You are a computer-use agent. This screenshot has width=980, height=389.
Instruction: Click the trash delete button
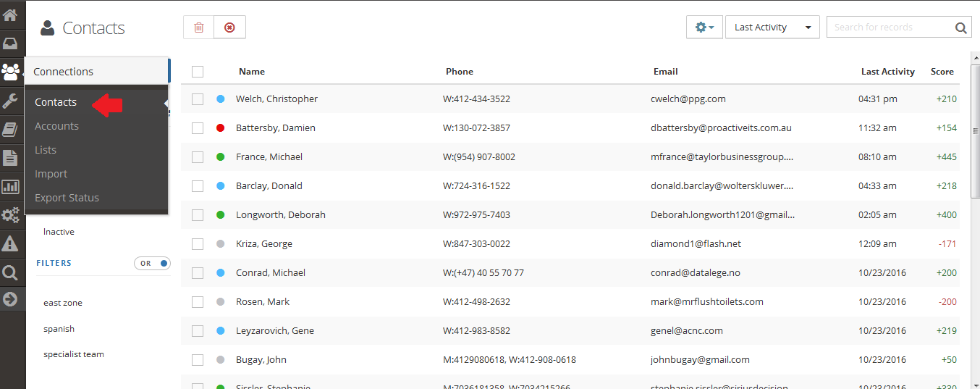click(199, 28)
